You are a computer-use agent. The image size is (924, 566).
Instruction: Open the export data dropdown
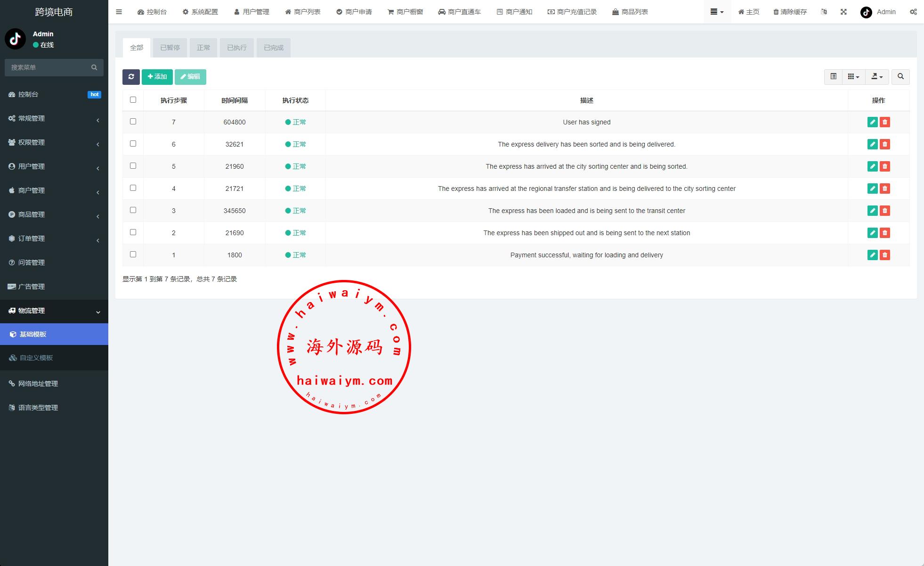click(877, 77)
